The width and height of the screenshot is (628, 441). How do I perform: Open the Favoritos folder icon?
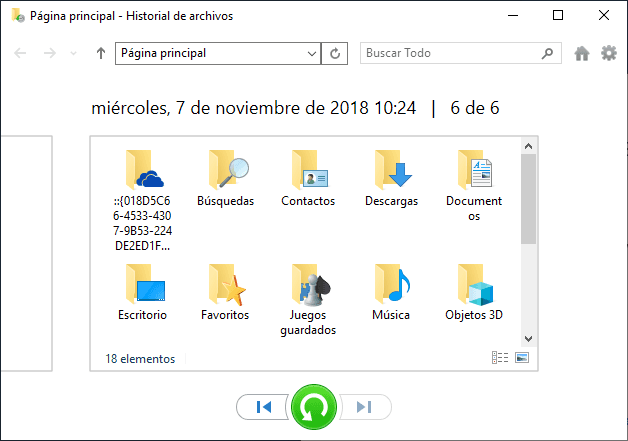(227, 284)
